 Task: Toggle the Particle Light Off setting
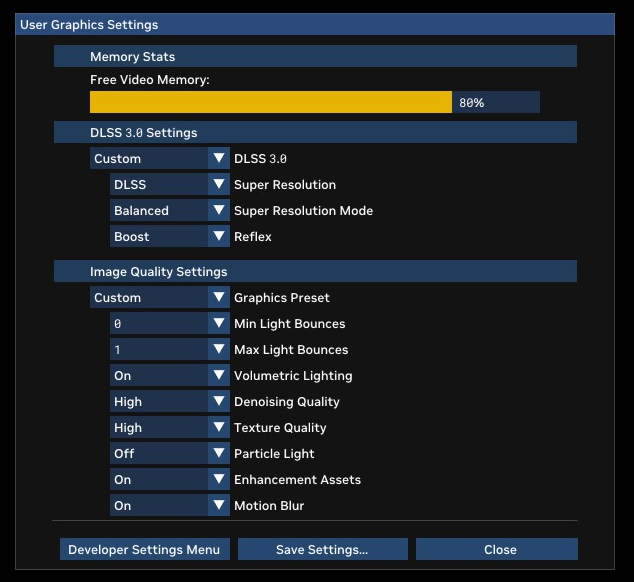(170, 454)
